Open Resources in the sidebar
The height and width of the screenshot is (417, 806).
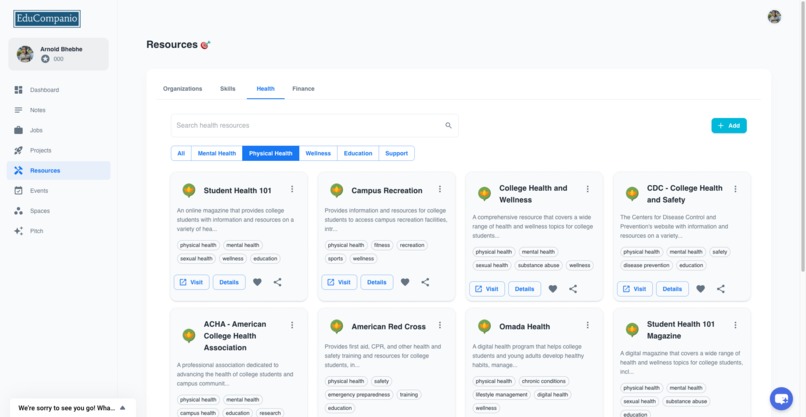pyautogui.click(x=59, y=171)
